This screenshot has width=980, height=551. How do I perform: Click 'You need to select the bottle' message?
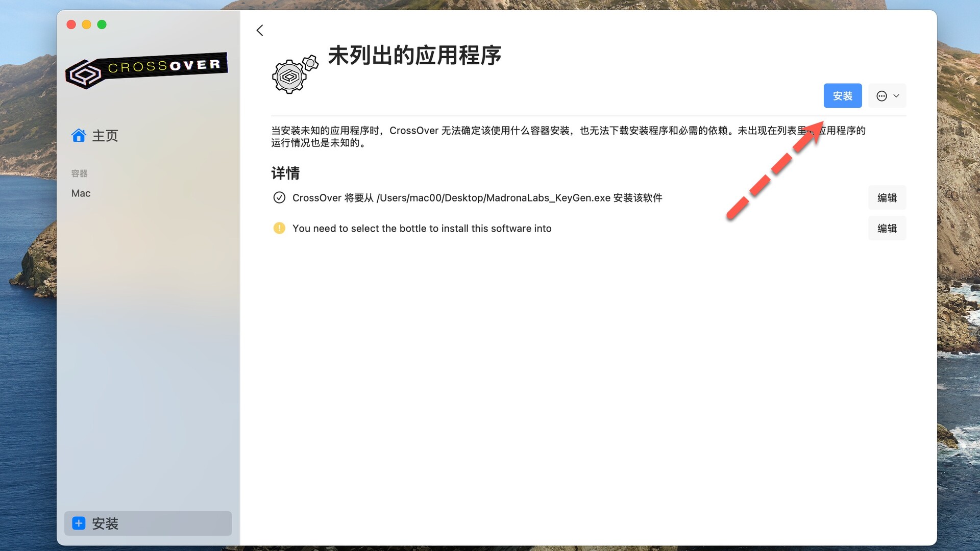pos(422,229)
